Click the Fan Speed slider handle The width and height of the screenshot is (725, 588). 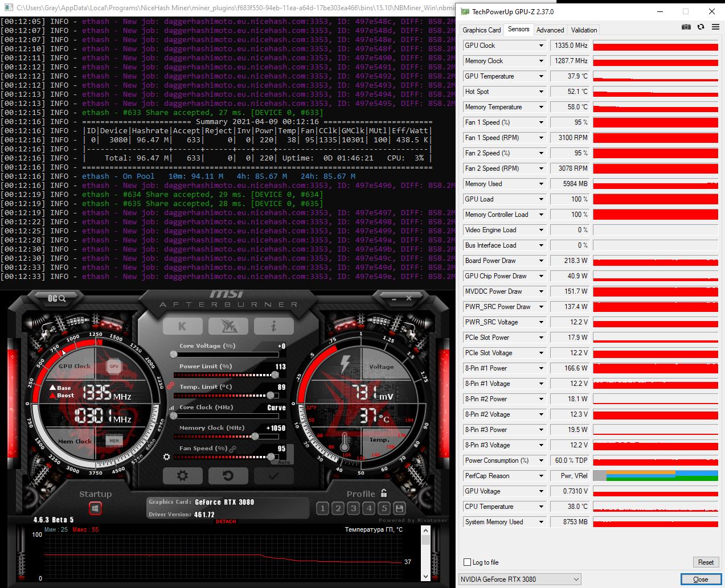270,457
